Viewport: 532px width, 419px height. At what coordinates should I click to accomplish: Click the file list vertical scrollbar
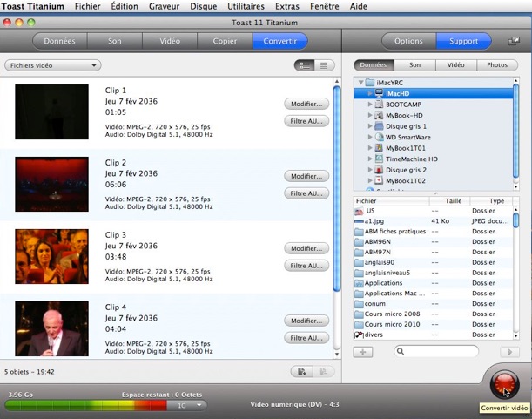pos(515,273)
